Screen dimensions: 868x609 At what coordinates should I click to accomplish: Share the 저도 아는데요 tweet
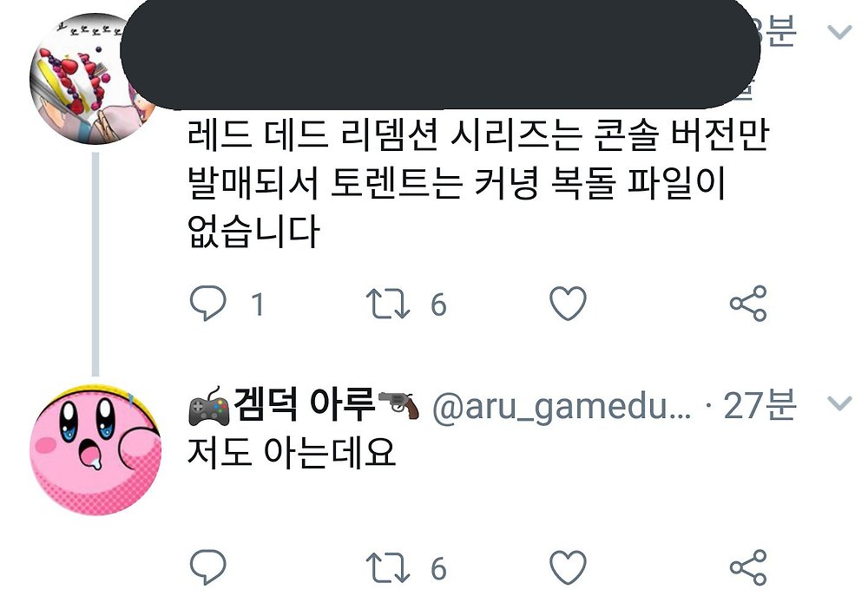click(x=748, y=567)
